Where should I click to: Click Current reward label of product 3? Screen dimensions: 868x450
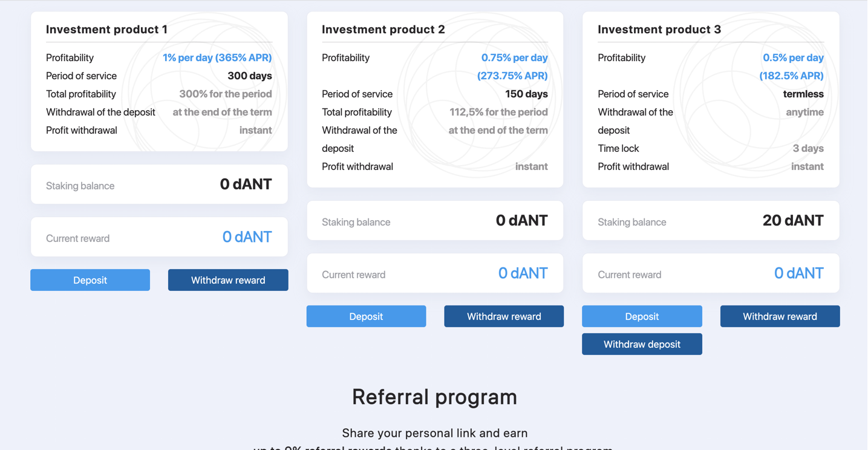pos(629,275)
